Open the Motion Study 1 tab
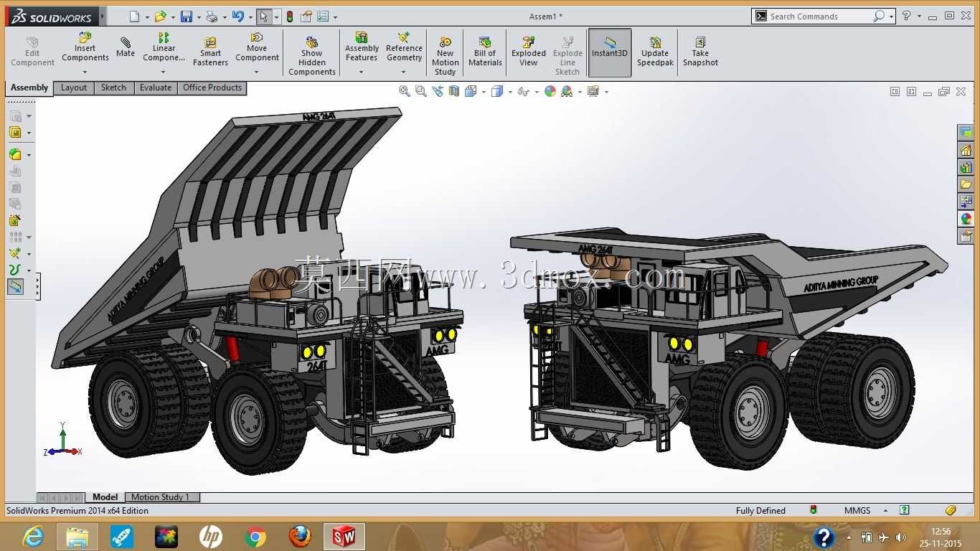The height and width of the screenshot is (551, 980). click(x=161, y=496)
